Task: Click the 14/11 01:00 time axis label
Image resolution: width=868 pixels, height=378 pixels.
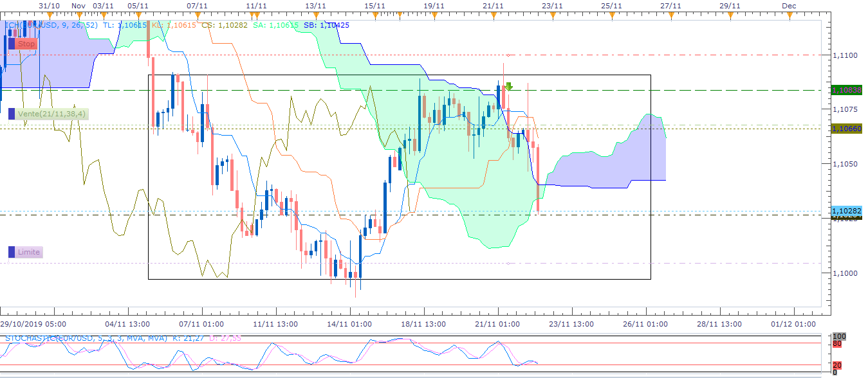Action: click(x=349, y=324)
